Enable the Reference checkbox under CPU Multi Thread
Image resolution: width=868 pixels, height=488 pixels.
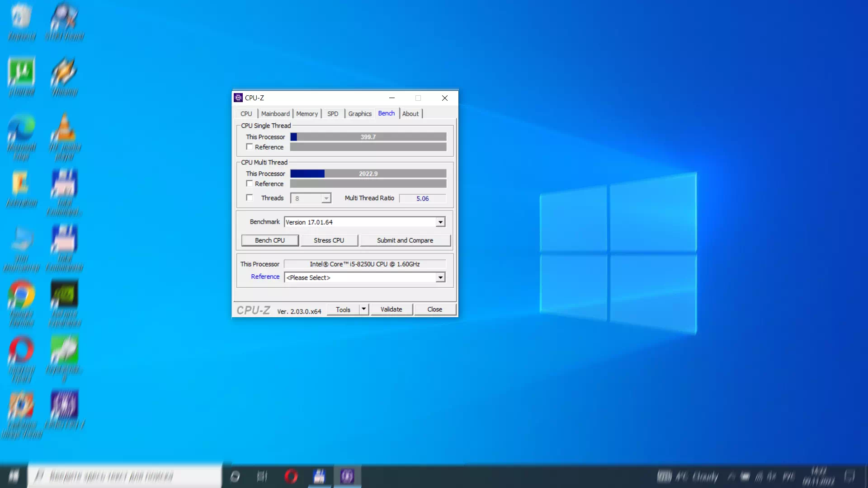[250, 183]
